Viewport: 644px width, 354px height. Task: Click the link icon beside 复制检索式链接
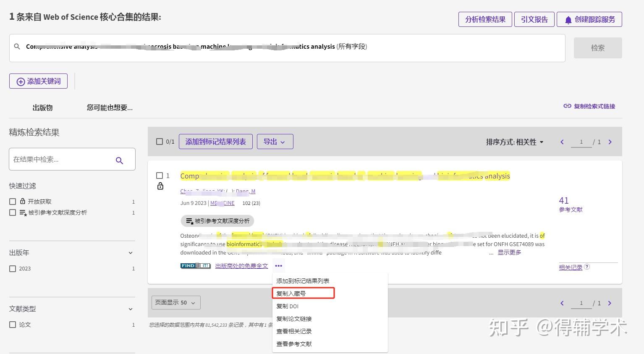[x=567, y=106]
